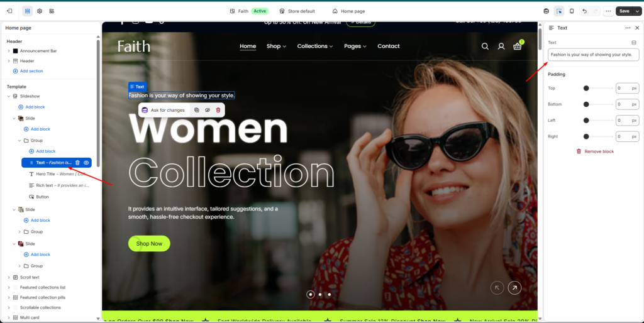Expand Featured collection pills section
This screenshot has height=323, width=644.
coord(9,298)
